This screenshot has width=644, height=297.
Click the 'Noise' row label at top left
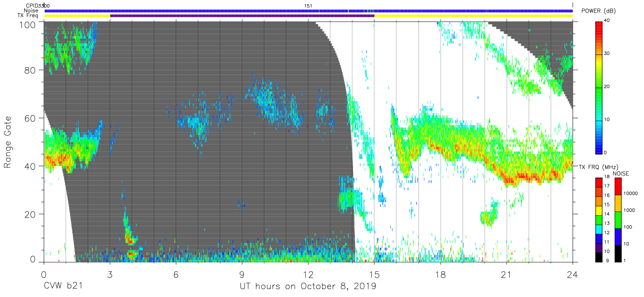[x=31, y=10]
